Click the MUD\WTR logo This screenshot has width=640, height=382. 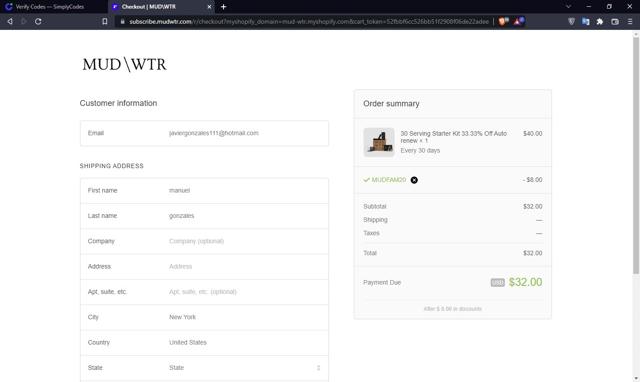pyautogui.click(x=124, y=64)
